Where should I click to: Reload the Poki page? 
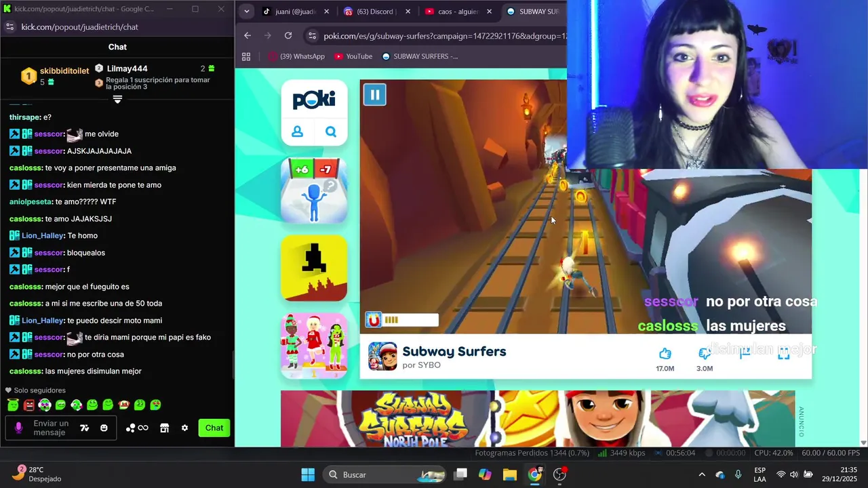pos(288,36)
